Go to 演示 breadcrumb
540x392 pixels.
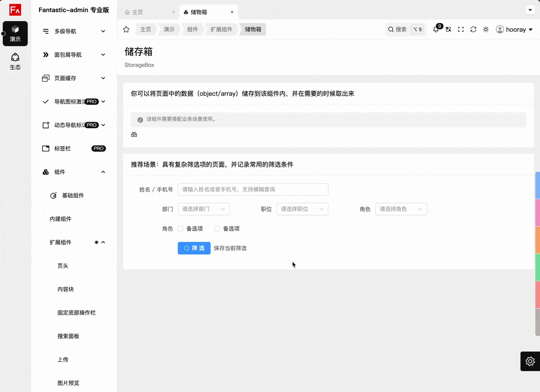pyautogui.click(x=169, y=29)
